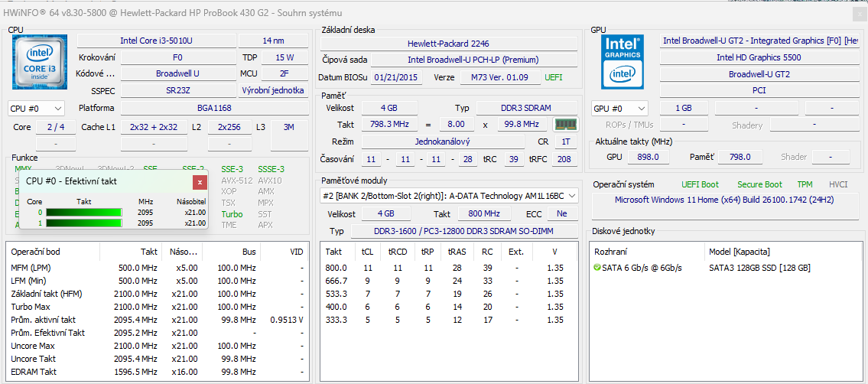Open the GPU #0 selector dropdown
This screenshot has height=384, width=868.
619,109
